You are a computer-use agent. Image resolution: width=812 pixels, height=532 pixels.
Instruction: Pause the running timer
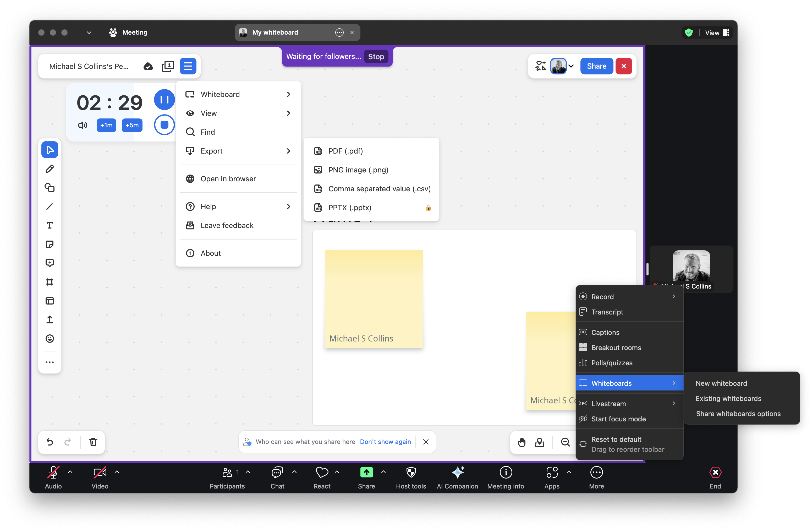point(164,100)
